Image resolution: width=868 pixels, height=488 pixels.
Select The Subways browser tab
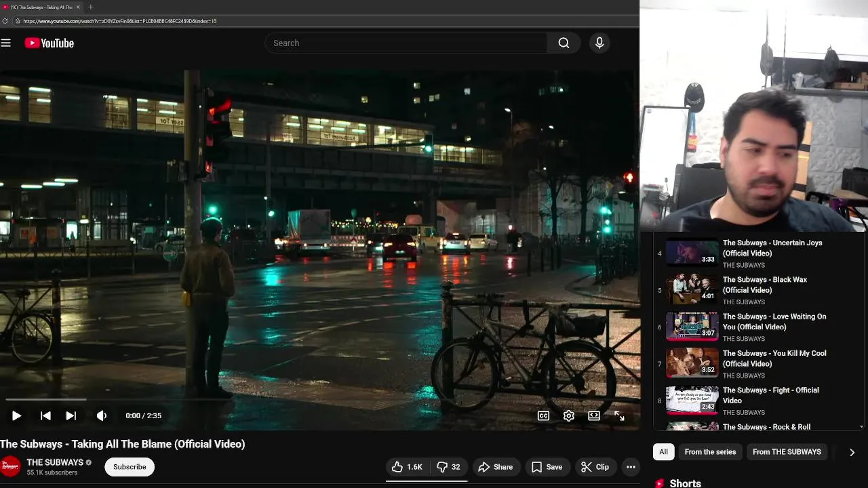pos(42,7)
